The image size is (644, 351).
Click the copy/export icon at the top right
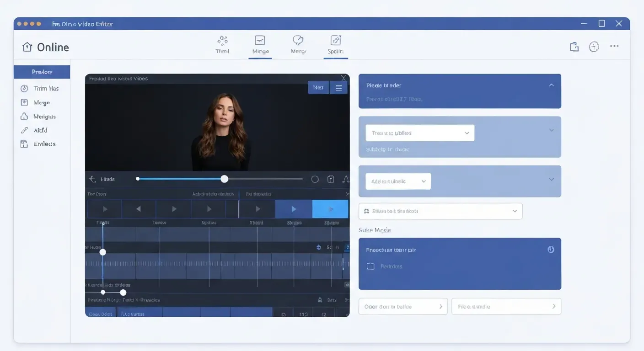click(x=574, y=47)
